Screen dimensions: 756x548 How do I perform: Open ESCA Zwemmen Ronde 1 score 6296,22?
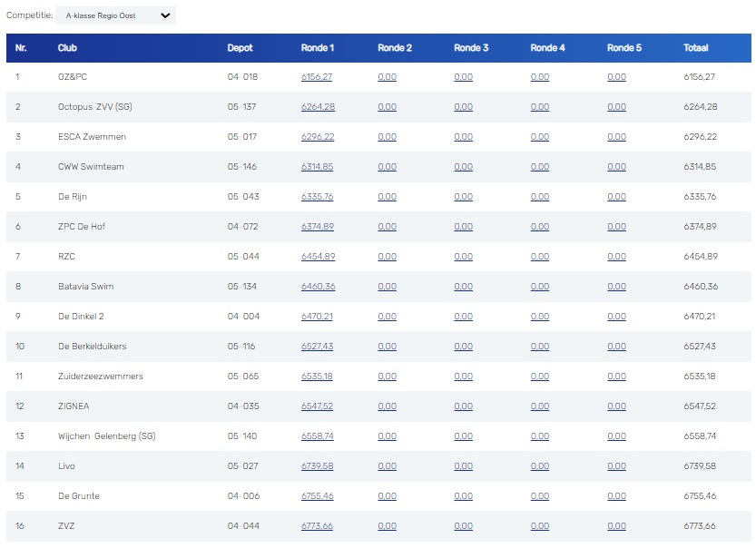pos(318,137)
